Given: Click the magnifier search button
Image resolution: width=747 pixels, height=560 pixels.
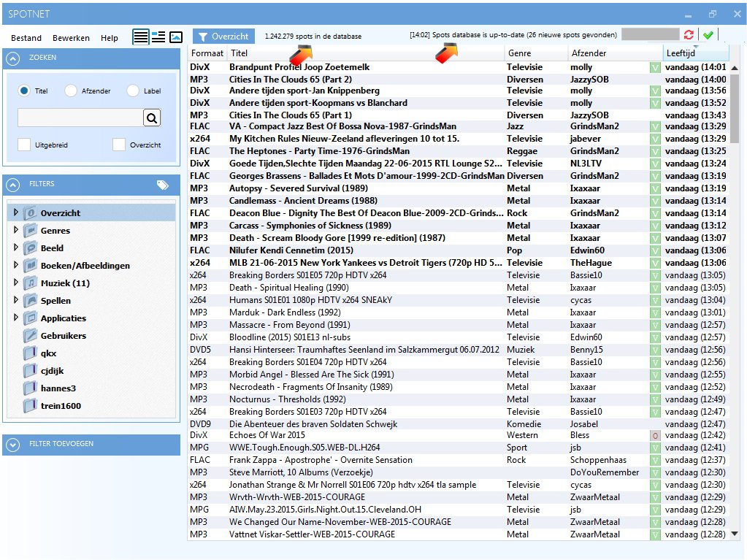Looking at the screenshot, I should (x=151, y=118).
